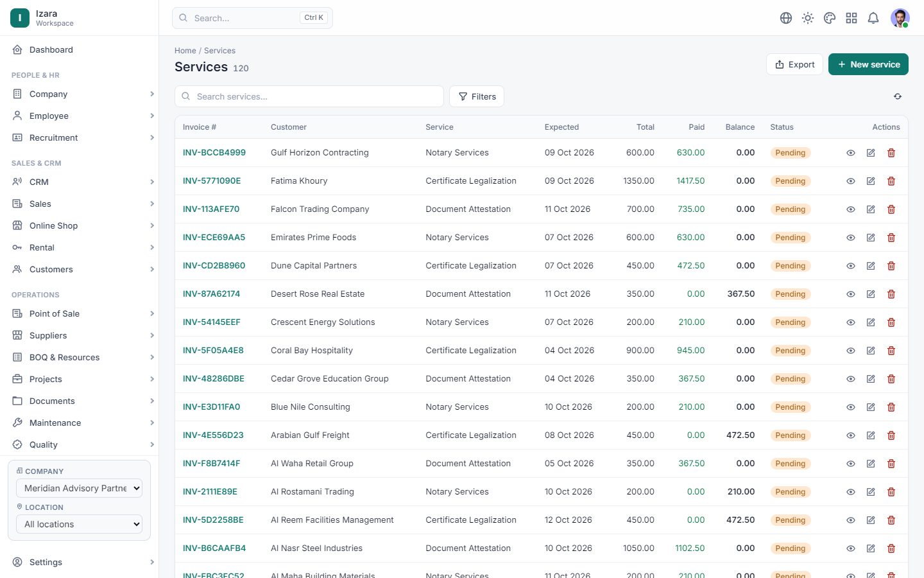Viewport: 924px width, 578px height.
Task: View the Falcon Trading Company invoice
Action: coord(851,209)
